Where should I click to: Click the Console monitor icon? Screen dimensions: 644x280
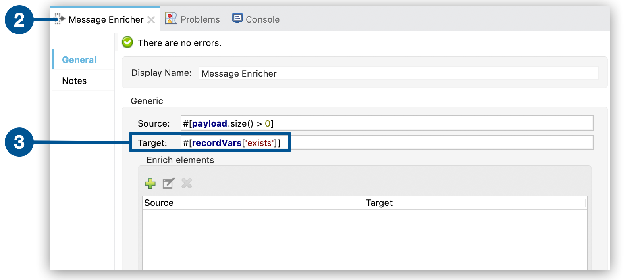237,19
